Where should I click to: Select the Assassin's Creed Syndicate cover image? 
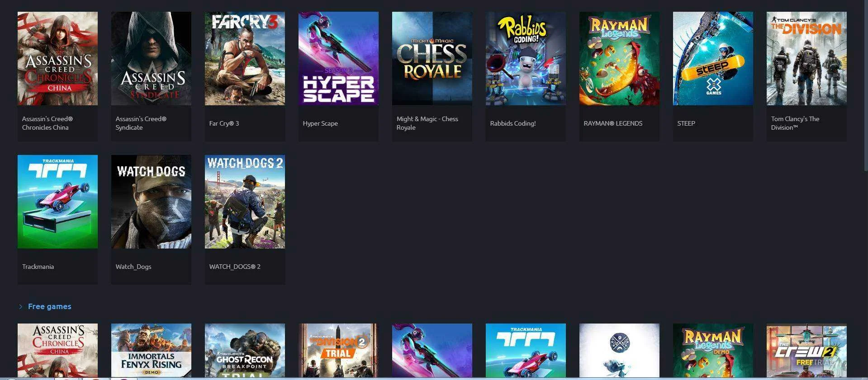click(x=151, y=58)
